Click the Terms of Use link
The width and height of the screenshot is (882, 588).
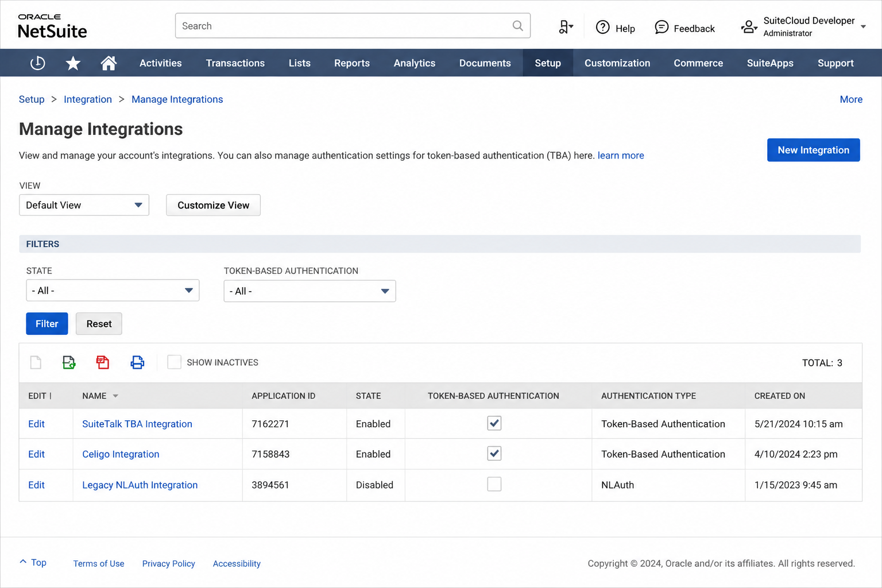pyautogui.click(x=99, y=564)
